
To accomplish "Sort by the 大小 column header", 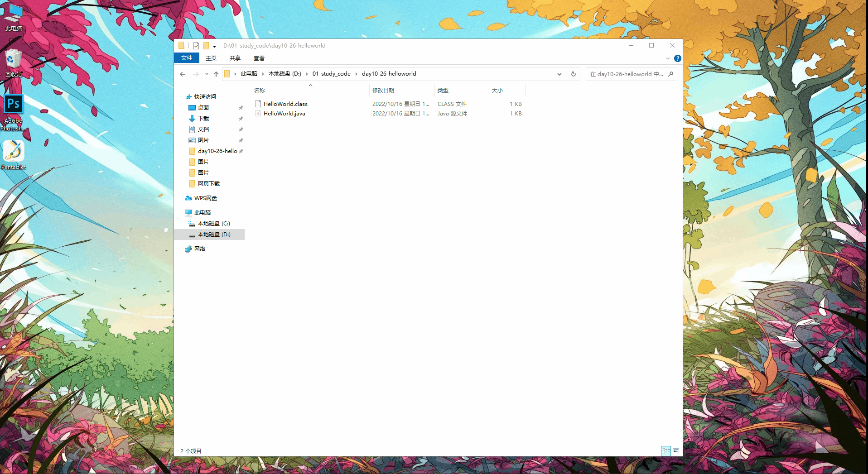I will [507, 91].
